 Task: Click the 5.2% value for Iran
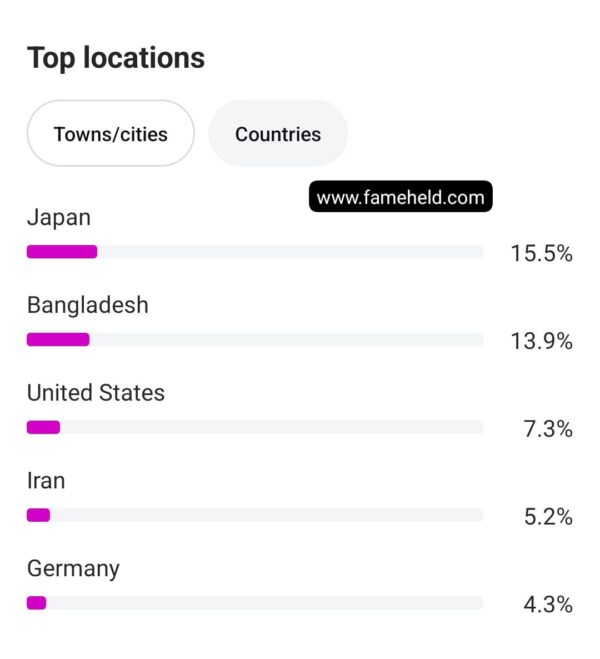pyautogui.click(x=548, y=518)
